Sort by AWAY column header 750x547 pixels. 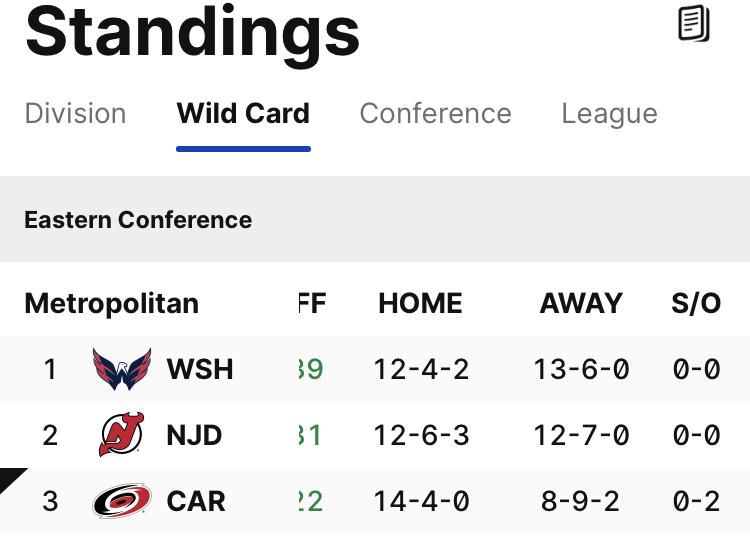pos(581,303)
